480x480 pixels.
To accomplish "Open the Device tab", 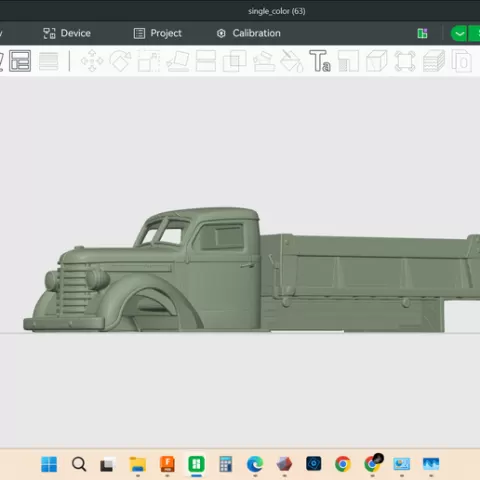I will coord(67,33).
